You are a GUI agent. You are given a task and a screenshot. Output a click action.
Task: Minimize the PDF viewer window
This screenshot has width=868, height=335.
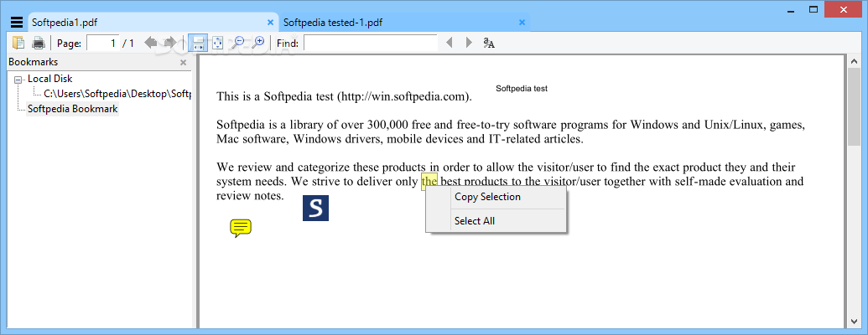pos(791,9)
